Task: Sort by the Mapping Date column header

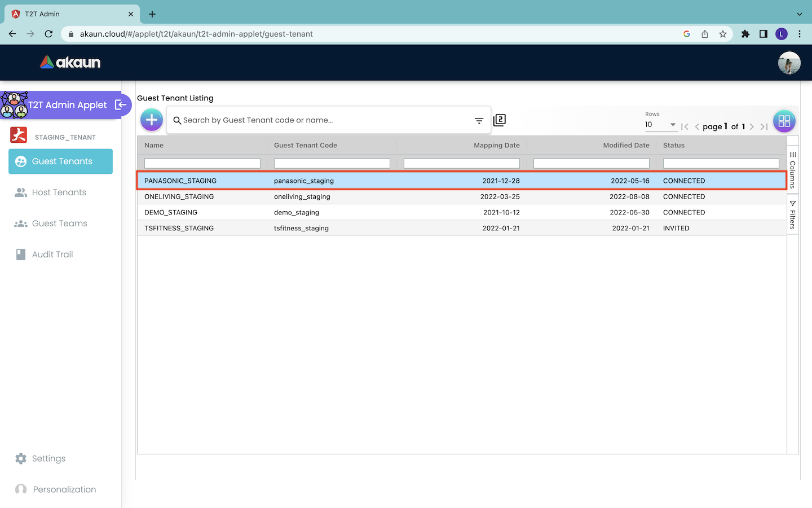Action: coord(496,145)
